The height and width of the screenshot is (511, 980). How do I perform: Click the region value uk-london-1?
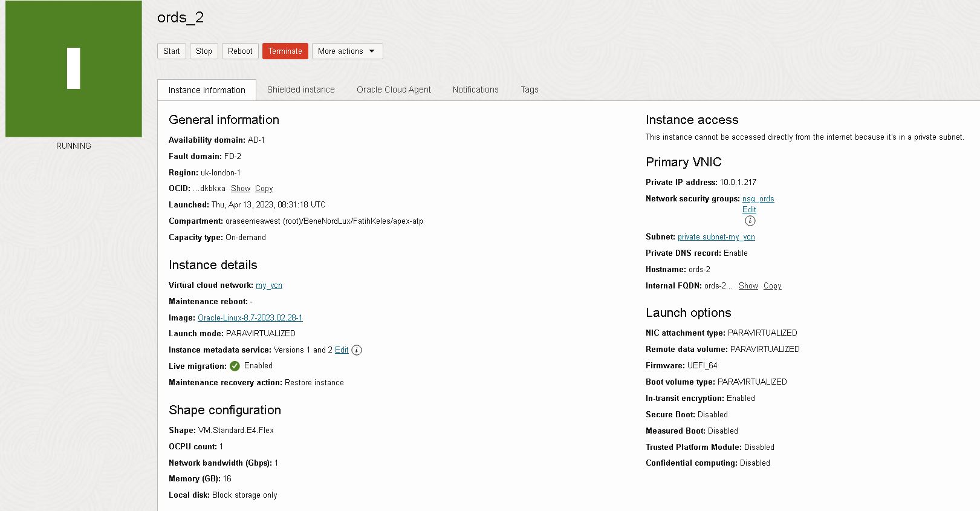coord(221,173)
